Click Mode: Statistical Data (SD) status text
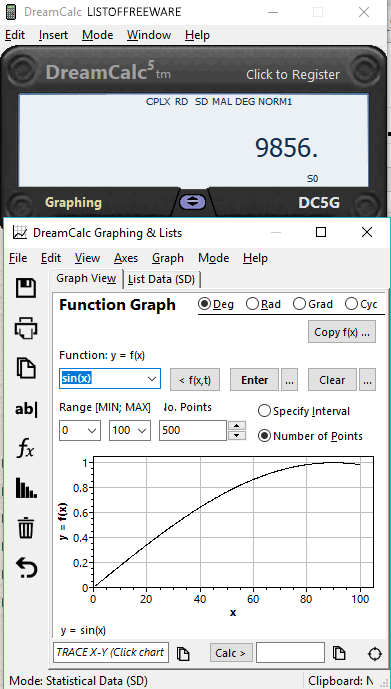 point(78,681)
